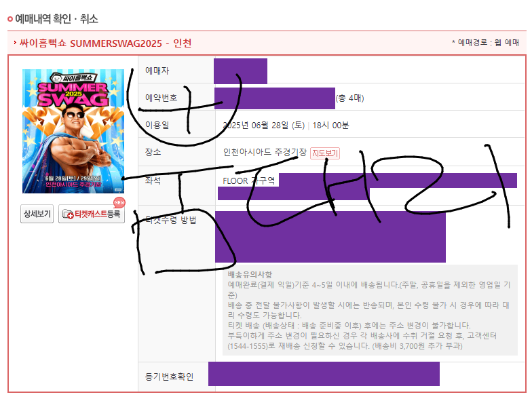Select the 인천아시아드 주경기장 venue text

coord(265,152)
